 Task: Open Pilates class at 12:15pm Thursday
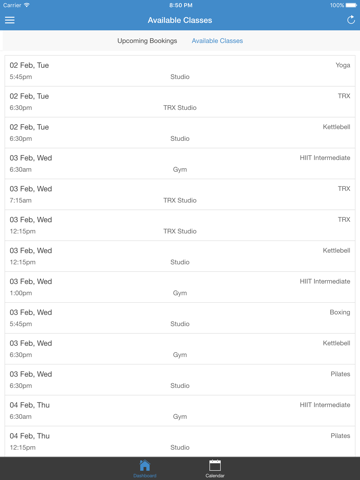click(x=180, y=442)
